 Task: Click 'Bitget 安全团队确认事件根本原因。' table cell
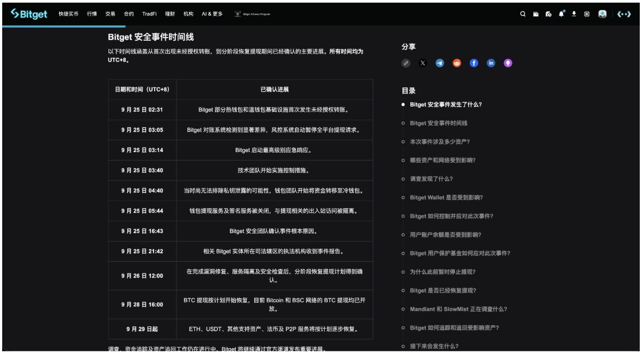(x=274, y=231)
